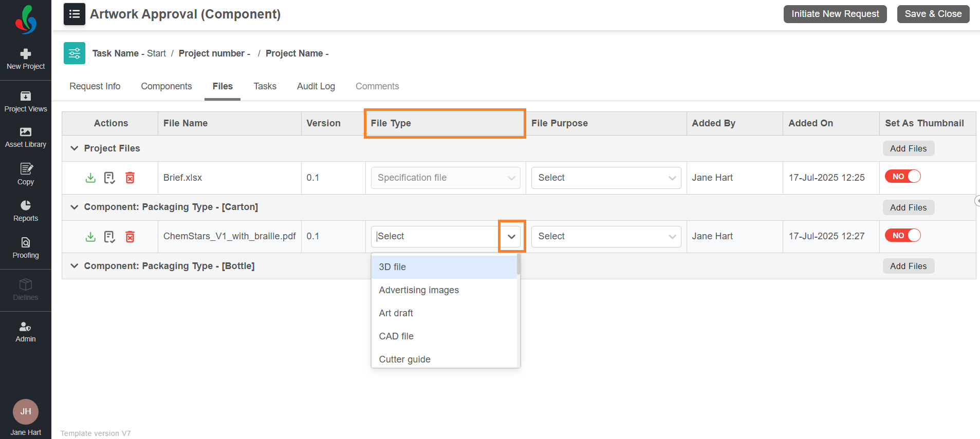Click Initiate New Request button

[x=835, y=14]
